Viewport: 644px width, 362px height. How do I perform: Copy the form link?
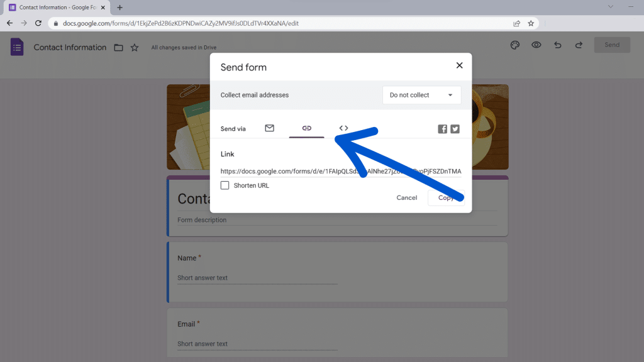447,197
